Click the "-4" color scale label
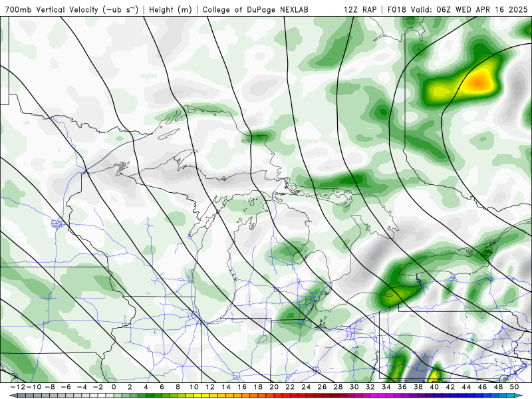Screen dimensions: 532x399 81,387
